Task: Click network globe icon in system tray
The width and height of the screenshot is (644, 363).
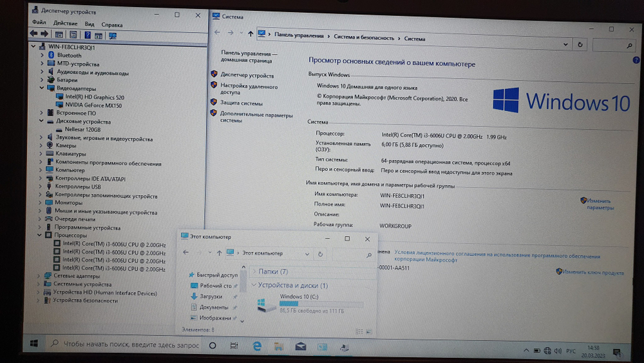Action: [x=547, y=351]
